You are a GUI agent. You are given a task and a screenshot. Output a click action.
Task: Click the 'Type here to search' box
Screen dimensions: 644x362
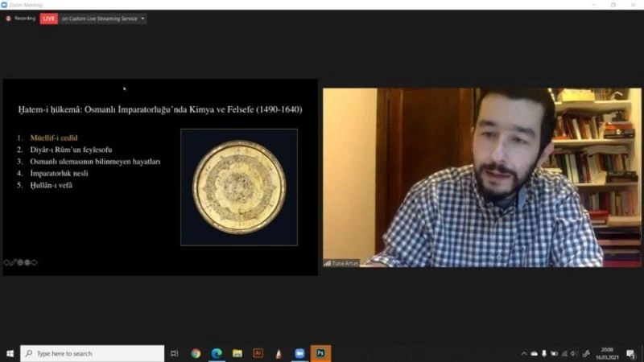[93, 353]
